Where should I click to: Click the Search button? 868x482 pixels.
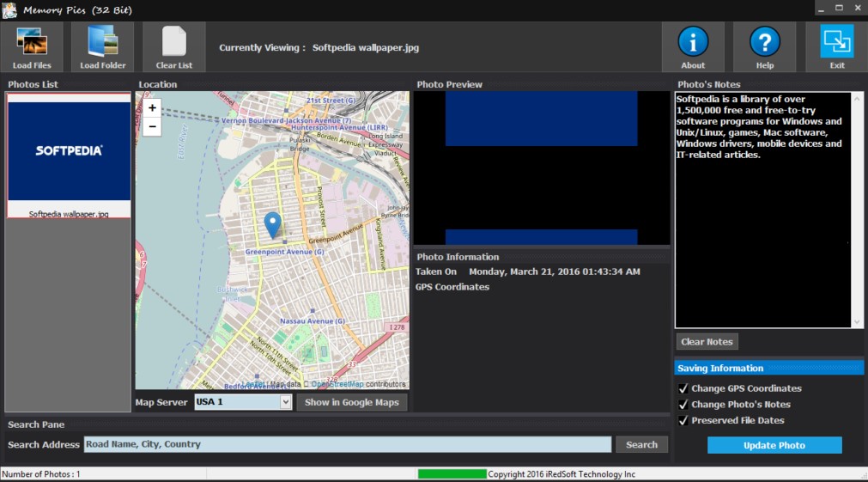tap(641, 444)
